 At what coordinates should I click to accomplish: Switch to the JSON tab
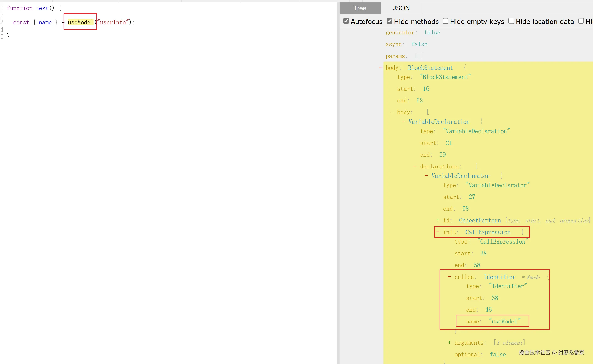click(x=401, y=8)
